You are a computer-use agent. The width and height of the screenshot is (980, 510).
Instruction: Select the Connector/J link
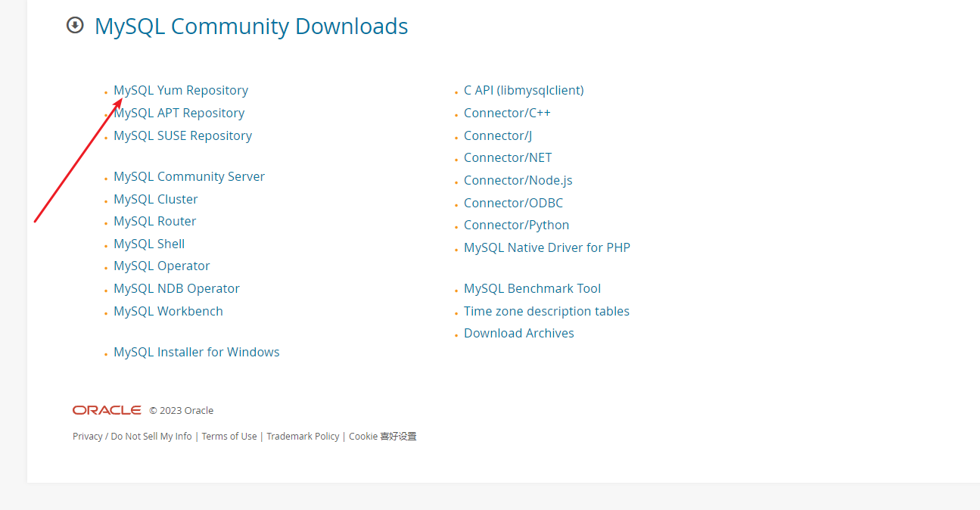[x=498, y=135]
